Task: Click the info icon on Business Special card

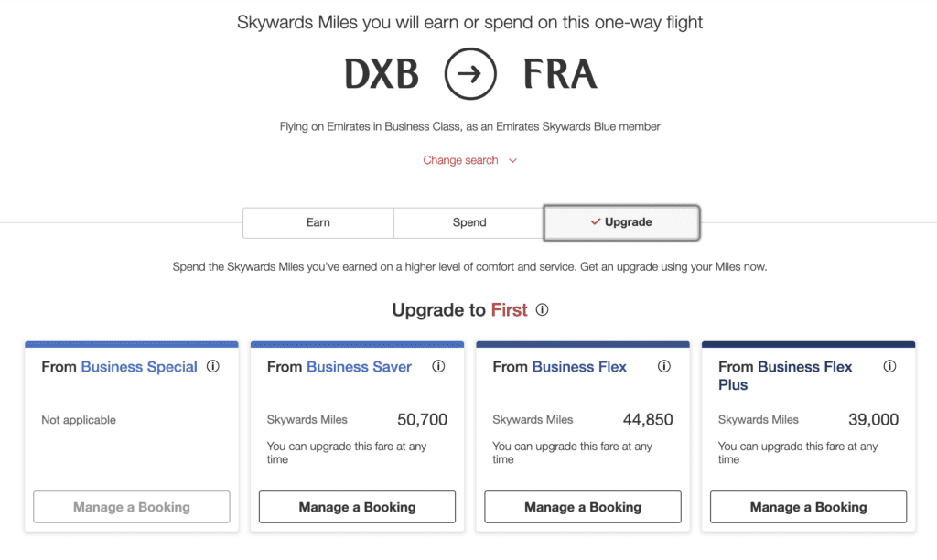Action: [213, 366]
